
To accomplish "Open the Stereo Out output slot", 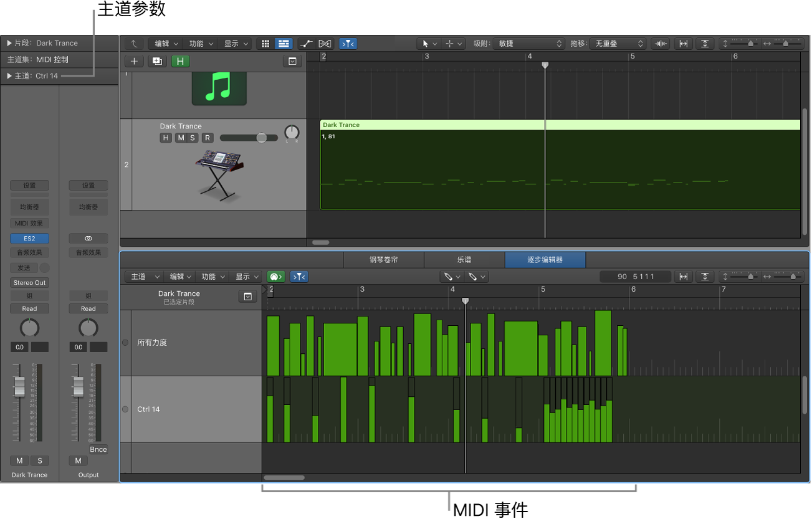I will pos(29,283).
